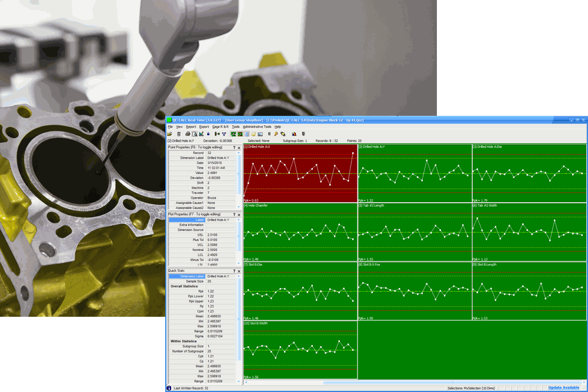Click the trash can delete icon
588x392 pixels.
click(x=179, y=134)
